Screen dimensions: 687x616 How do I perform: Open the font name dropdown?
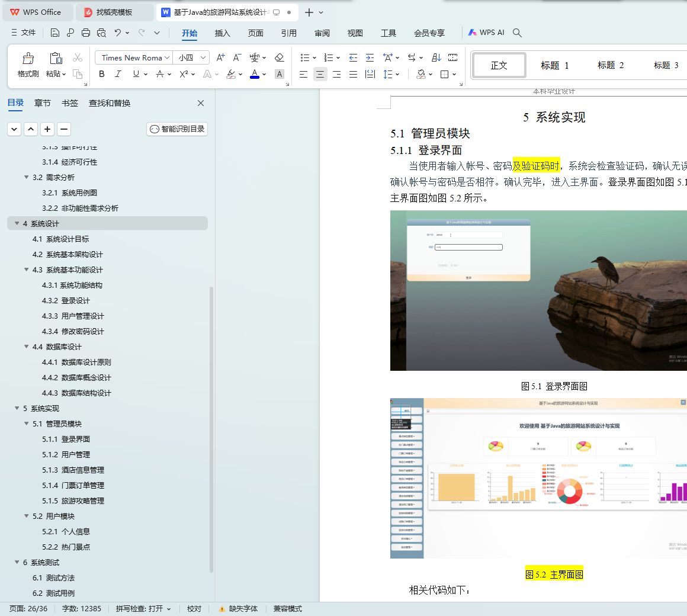(x=167, y=57)
